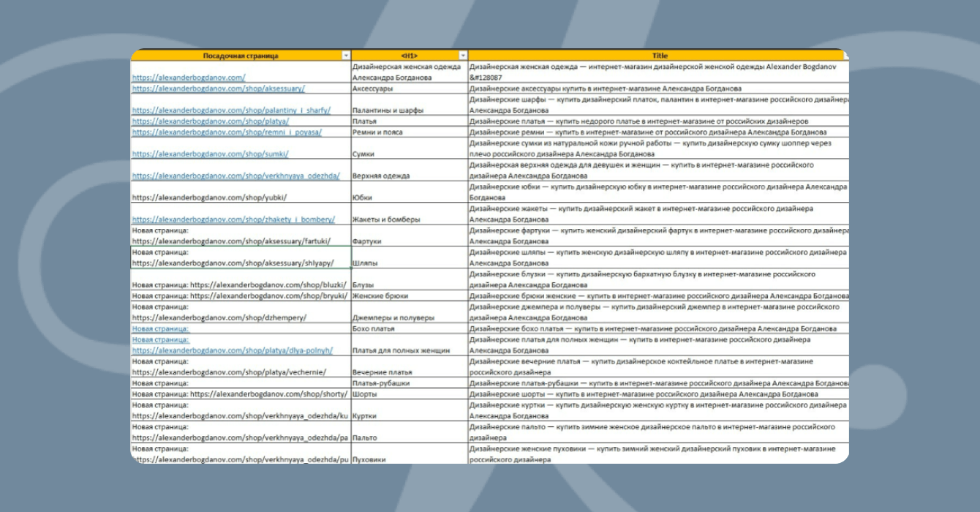Select the H1 cell 'Женские брюки'
The image size is (980, 512).
point(410,296)
